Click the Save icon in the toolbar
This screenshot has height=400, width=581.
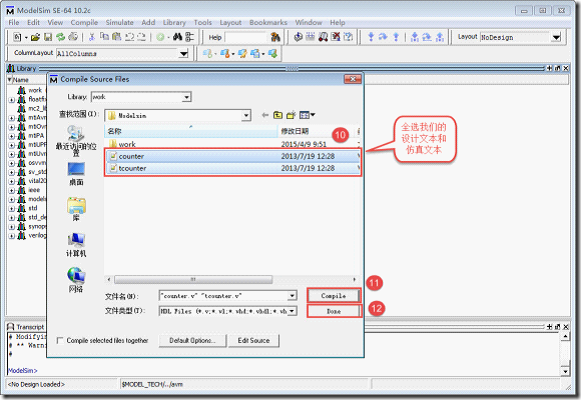(48, 37)
